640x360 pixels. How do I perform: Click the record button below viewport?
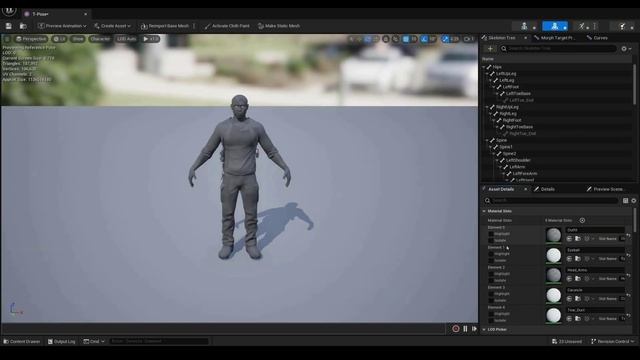point(456,329)
